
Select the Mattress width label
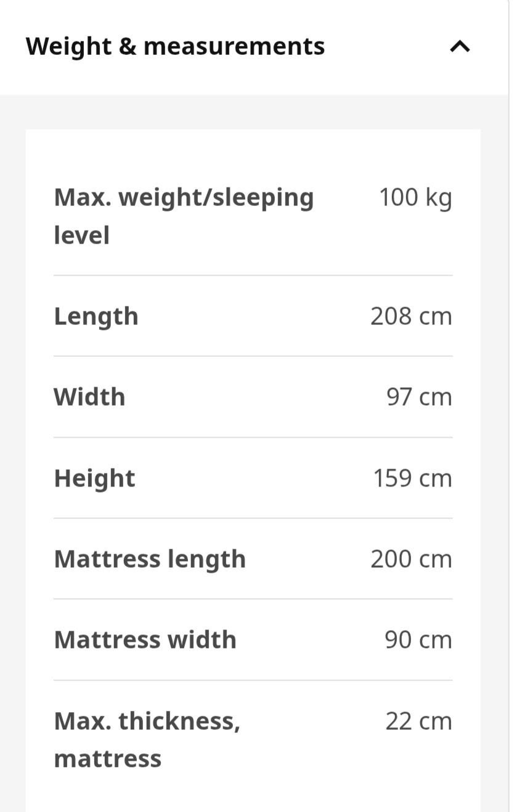click(145, 640)
